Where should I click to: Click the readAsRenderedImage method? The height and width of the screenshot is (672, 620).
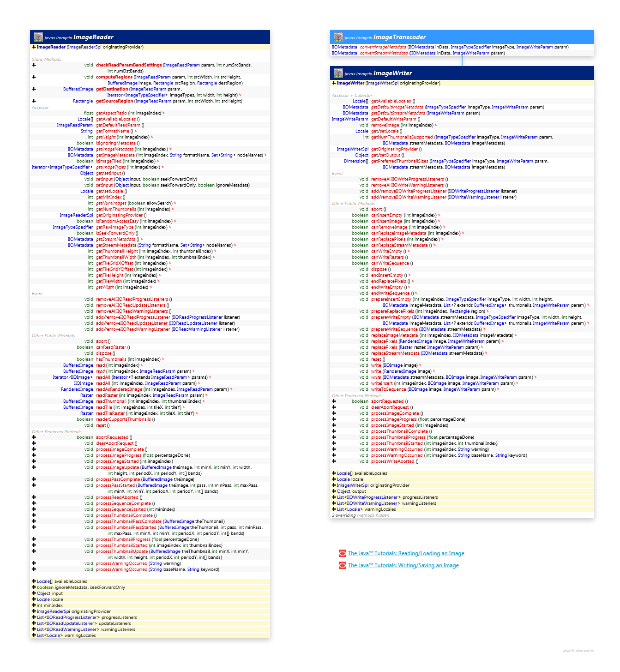(119, 389)
